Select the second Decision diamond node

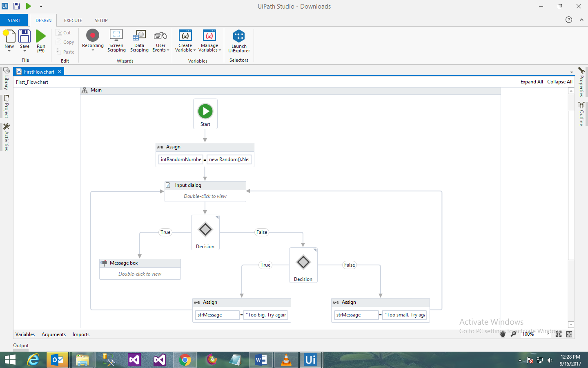[x=303, y=265]
